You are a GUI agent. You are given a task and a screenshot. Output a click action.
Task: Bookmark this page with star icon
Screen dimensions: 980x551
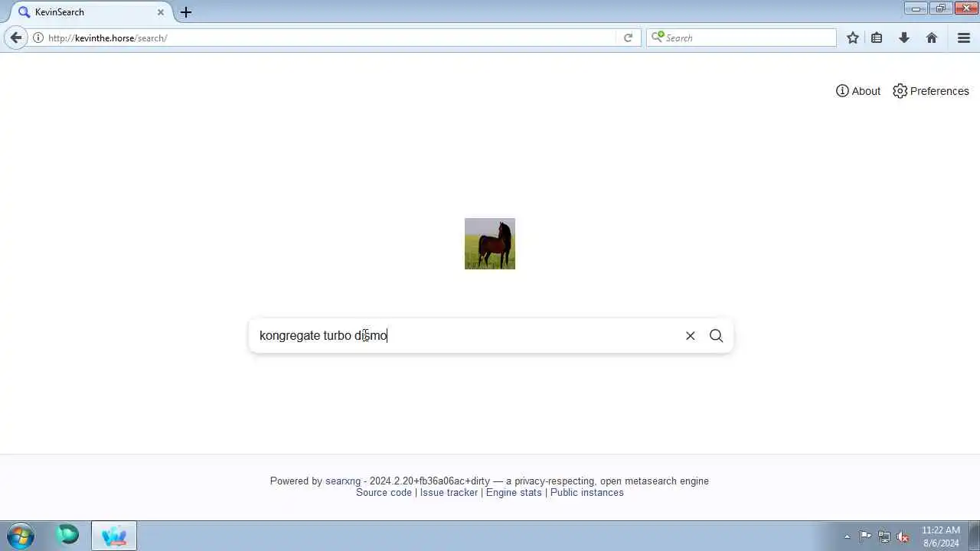click(853, 37)
